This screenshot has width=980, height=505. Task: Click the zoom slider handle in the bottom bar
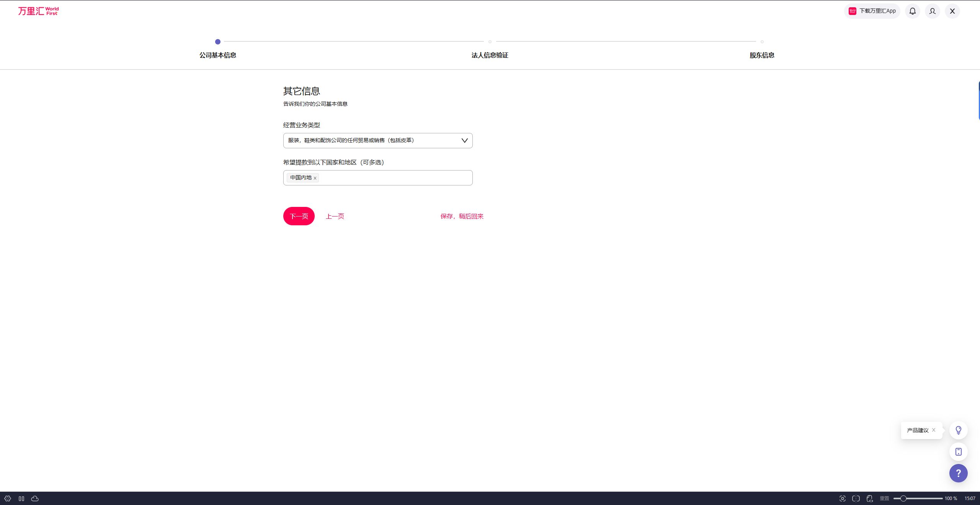pyautogui.click(x=903, y=498)
